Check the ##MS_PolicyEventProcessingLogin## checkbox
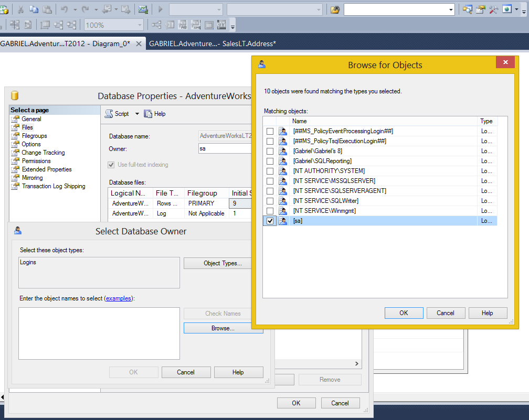Screen dimensions: 529x420 pos(270,131)
